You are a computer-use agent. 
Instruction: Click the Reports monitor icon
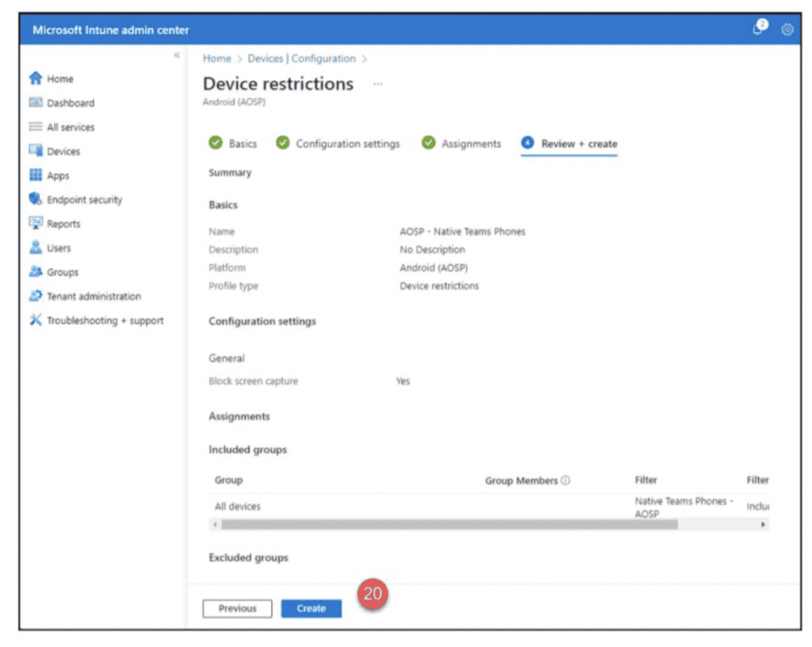[x=35, y=223]
